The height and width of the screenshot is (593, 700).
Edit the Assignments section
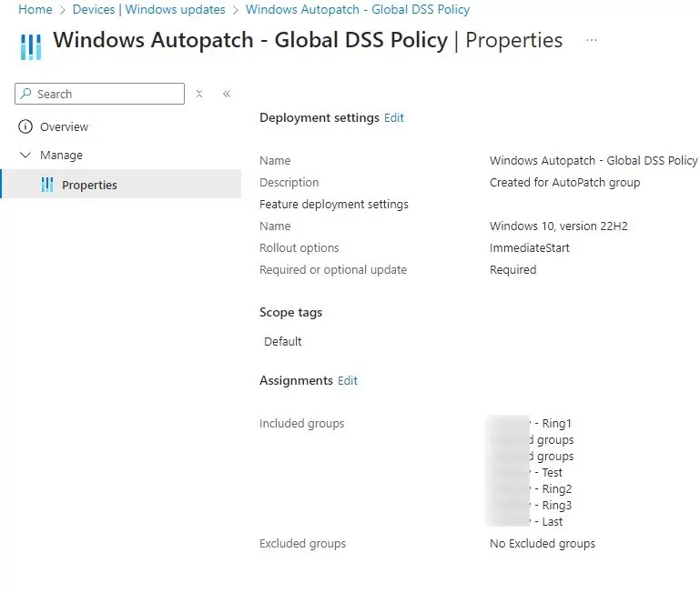[x=348, y=380]
